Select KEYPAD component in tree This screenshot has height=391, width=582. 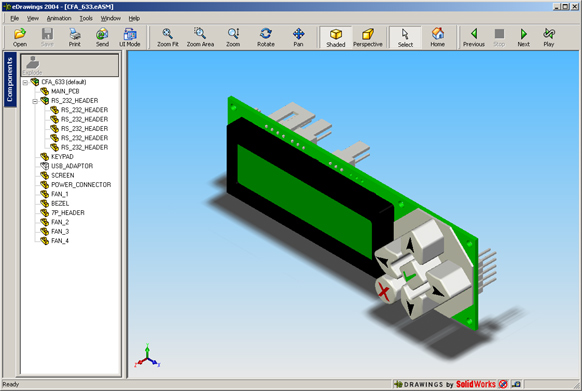point(62,157)
